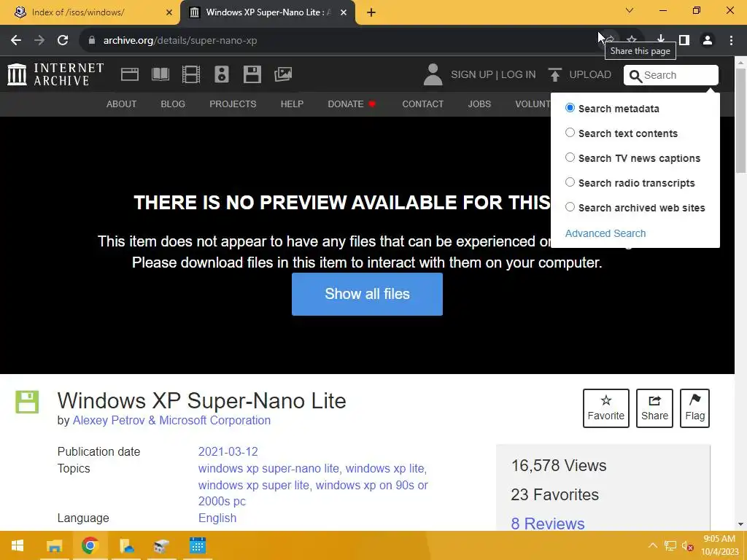Select Search text contents radio option
747x560 pixels.
[570, 133]
